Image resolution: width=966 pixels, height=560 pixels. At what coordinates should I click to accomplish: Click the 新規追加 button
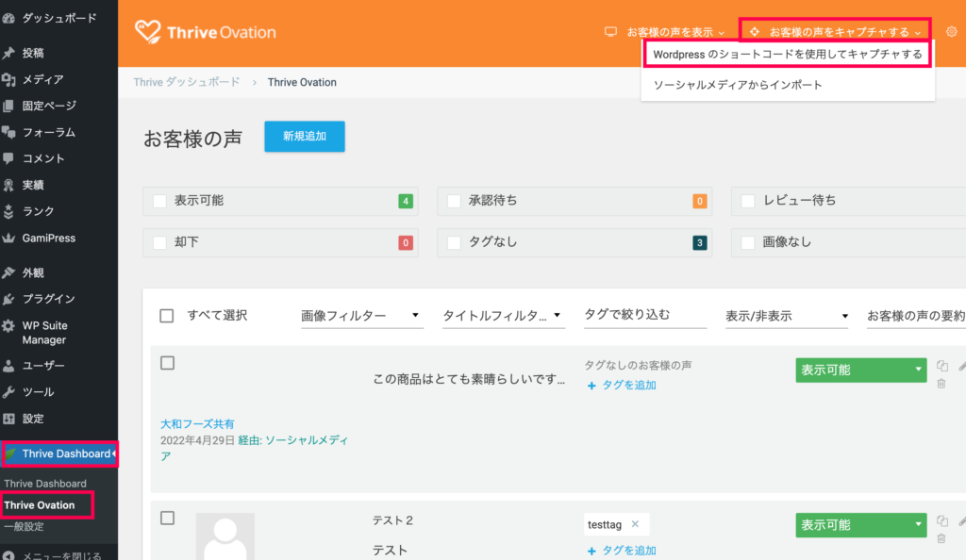(305, 137)
